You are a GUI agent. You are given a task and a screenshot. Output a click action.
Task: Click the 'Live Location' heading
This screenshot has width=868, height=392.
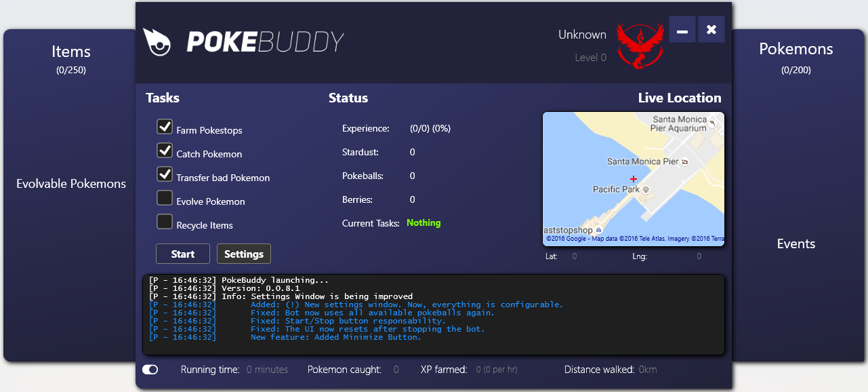680,98
